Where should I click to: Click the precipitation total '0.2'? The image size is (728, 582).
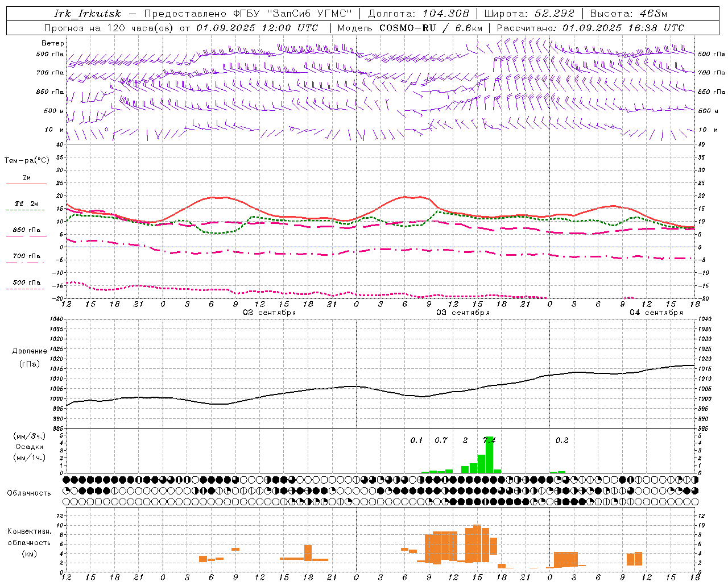click(562, 440)
